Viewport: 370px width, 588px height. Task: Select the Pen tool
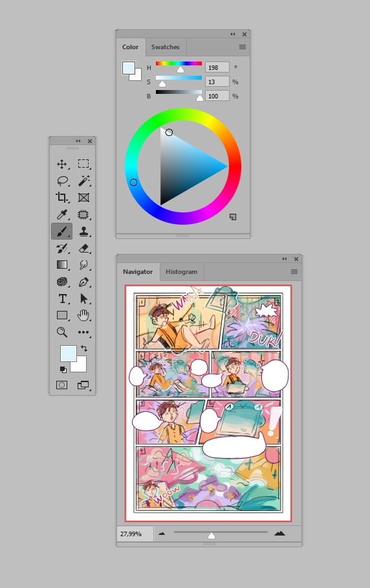83,282
